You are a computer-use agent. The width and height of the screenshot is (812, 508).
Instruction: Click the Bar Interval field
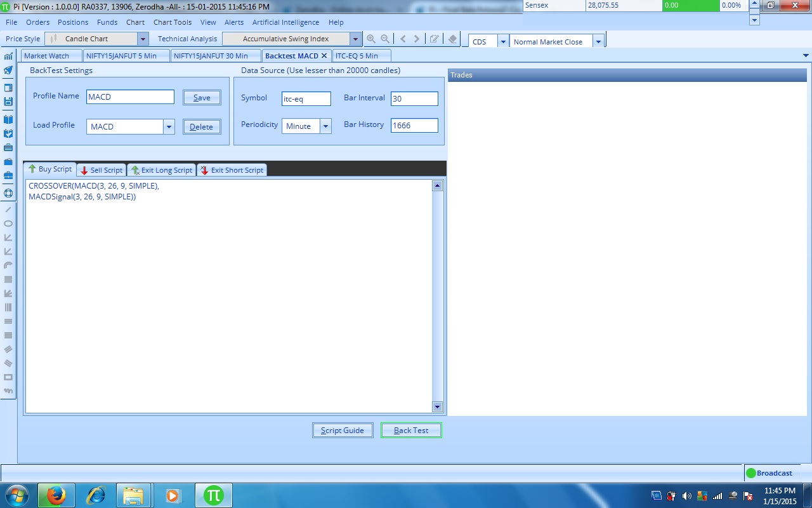click(414, 98)
